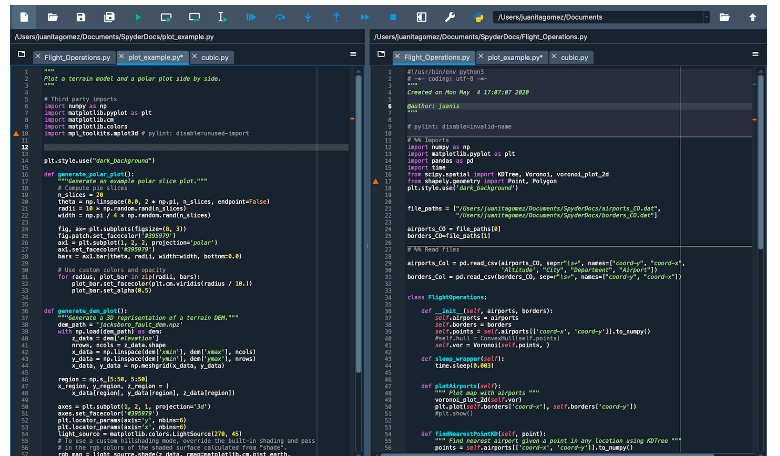
Task: Open left editor pane options menu
Action: click(354, 56)
